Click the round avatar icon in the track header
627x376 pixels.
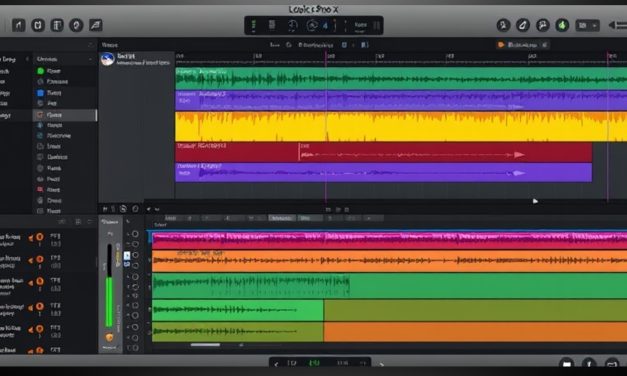(x=107, y=59)
